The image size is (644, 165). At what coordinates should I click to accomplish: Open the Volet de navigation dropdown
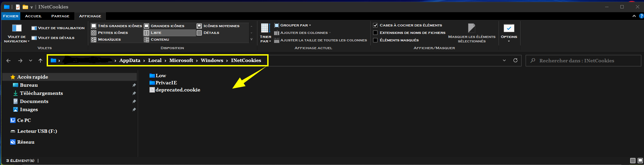point(17,33)
